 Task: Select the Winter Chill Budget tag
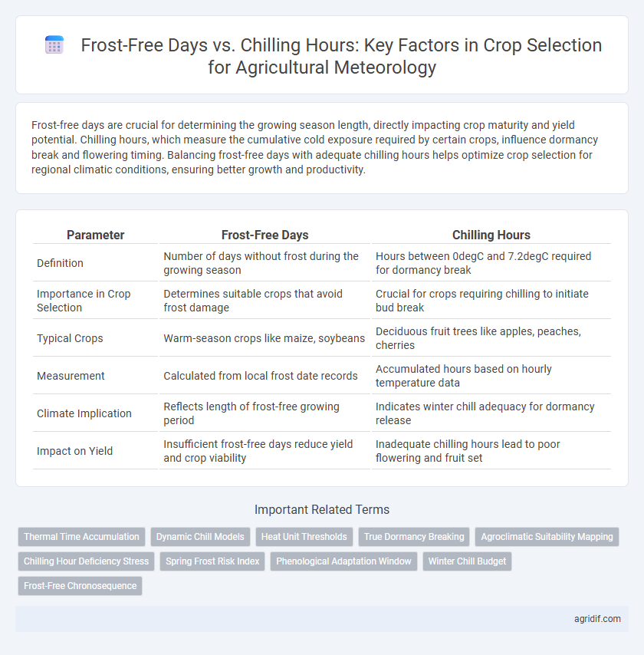coord(467,561)
